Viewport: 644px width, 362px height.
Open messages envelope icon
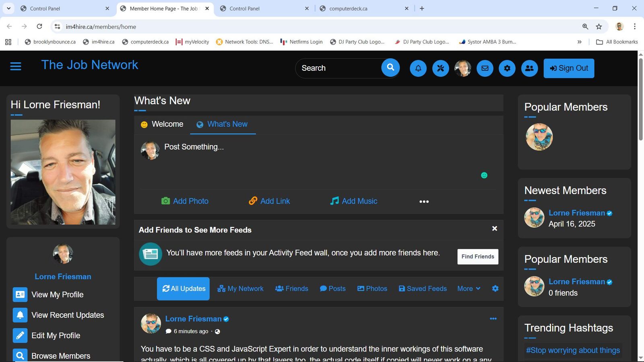pos(485,68)
